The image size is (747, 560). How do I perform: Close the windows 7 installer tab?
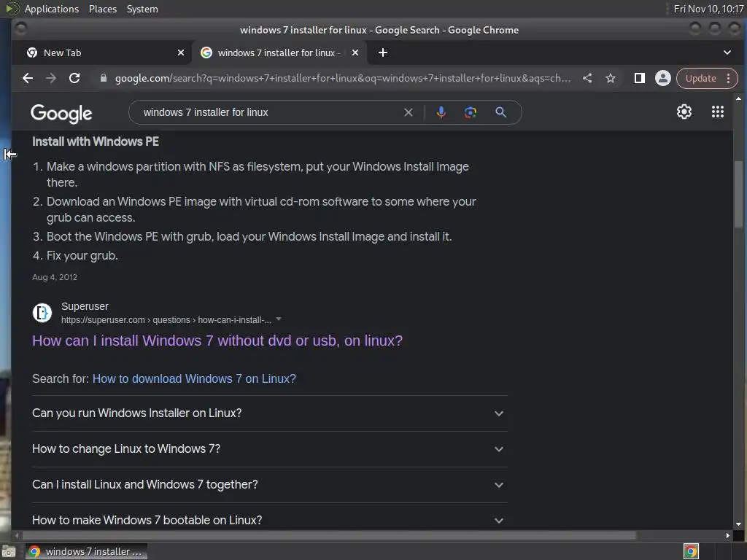click(355, 52)
